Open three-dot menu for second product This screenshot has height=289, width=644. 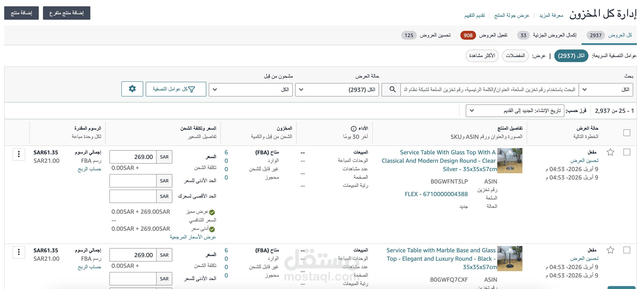point(19,252)
